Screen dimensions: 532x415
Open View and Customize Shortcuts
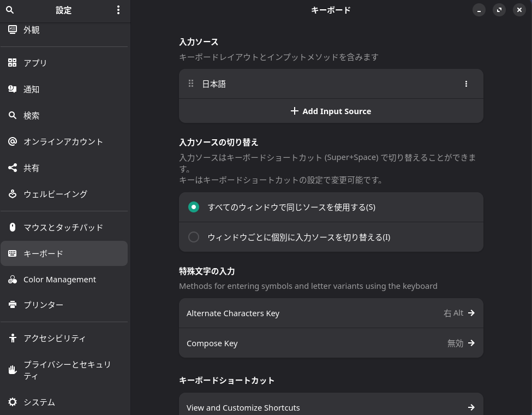coord(331,407)
